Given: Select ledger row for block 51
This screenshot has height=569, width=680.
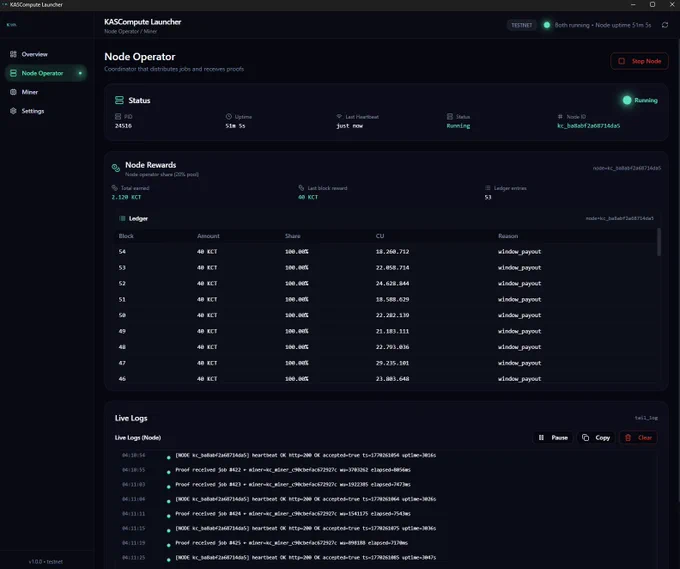Looking at the screenshot, I should click(385, 299).
